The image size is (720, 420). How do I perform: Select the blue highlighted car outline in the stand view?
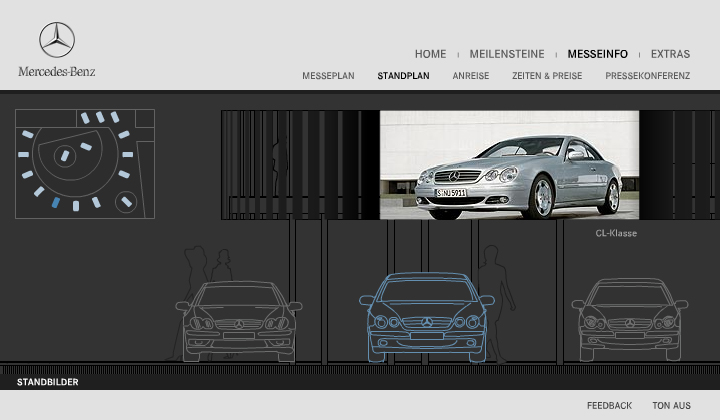click(x=427, y=318)
